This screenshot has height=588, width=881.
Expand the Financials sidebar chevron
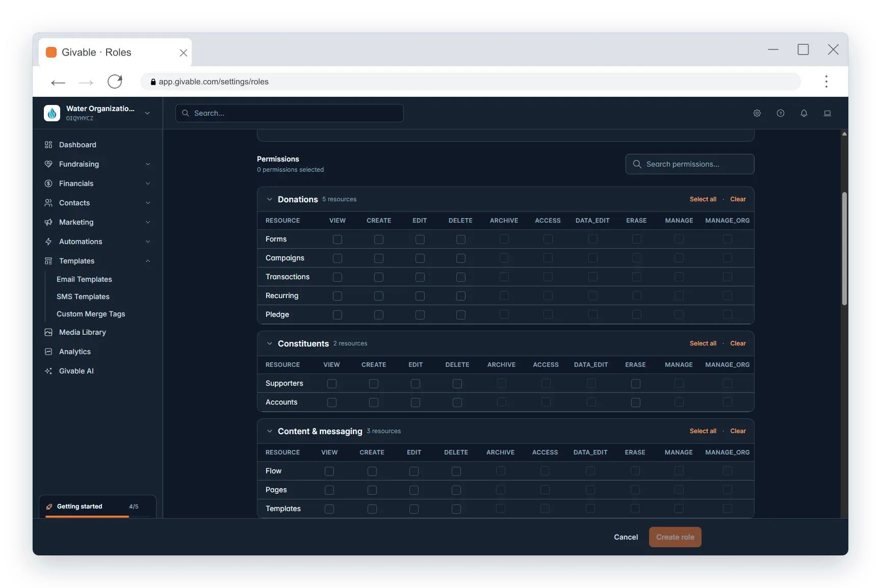pyautogui.click(x=148, y=183)
